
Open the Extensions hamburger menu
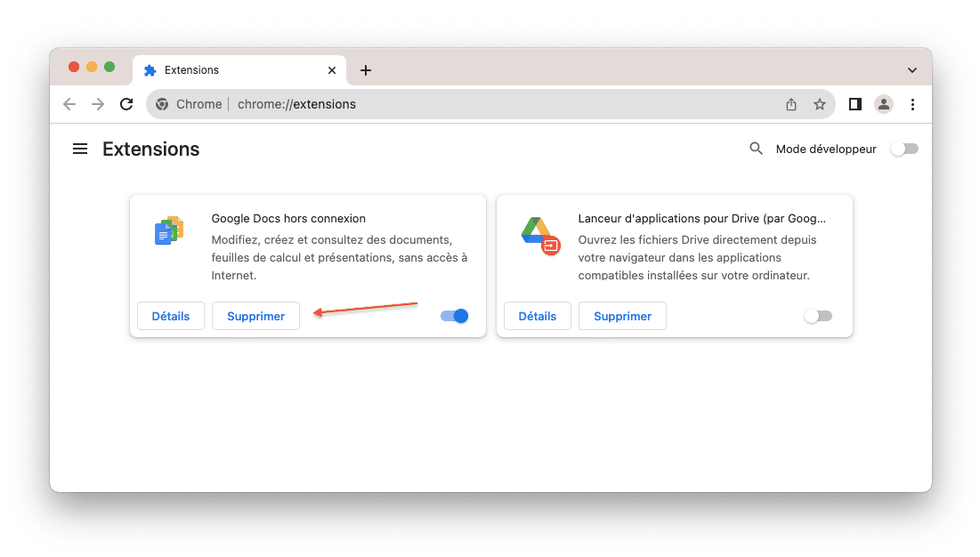80,149
